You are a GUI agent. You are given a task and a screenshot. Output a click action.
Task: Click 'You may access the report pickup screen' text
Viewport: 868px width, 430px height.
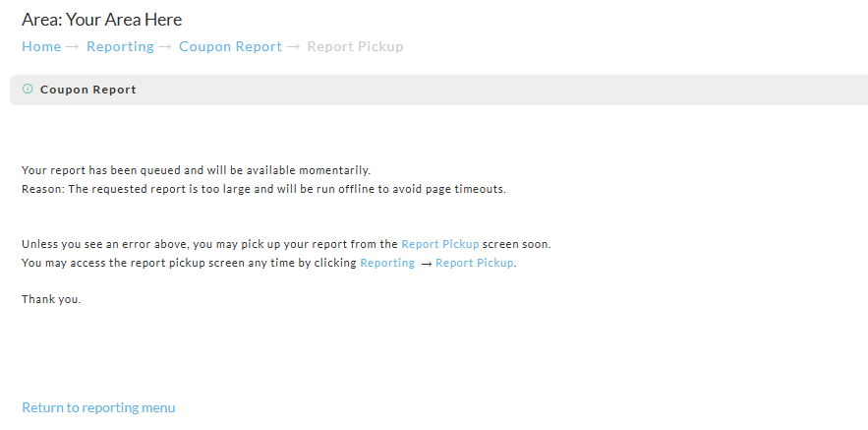(190, 263)
